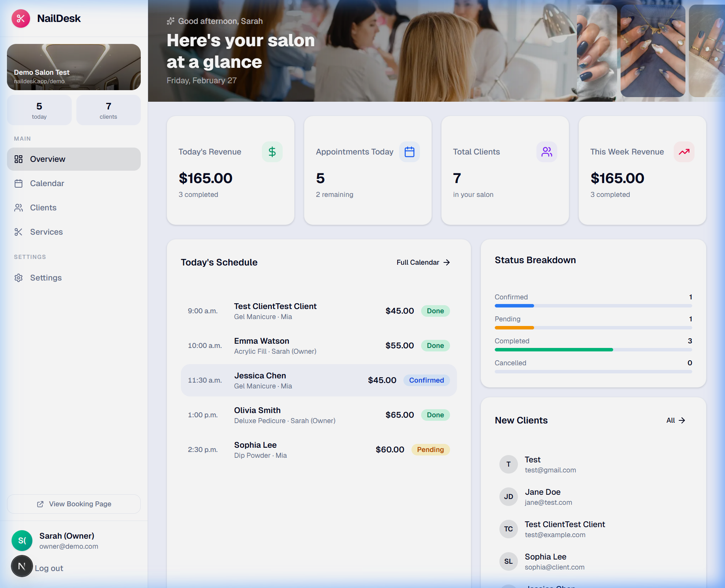The height and width of the screenshot is (588, 725).
Task: Click the NailDesk scissors logo icon
Action: 21,18
